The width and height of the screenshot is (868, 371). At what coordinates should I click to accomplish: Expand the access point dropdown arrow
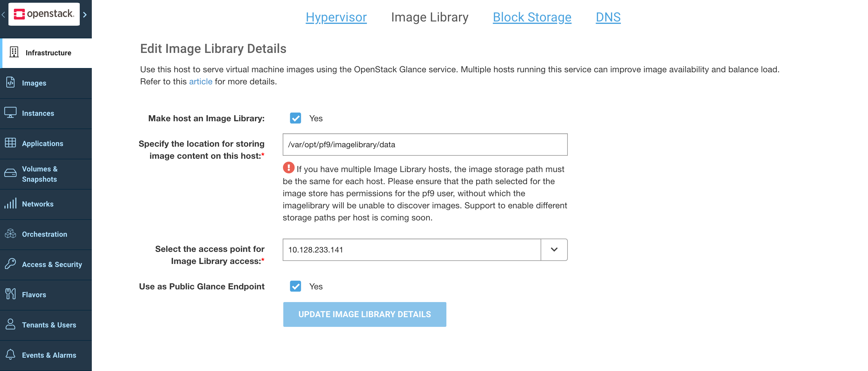pos(554,249)
